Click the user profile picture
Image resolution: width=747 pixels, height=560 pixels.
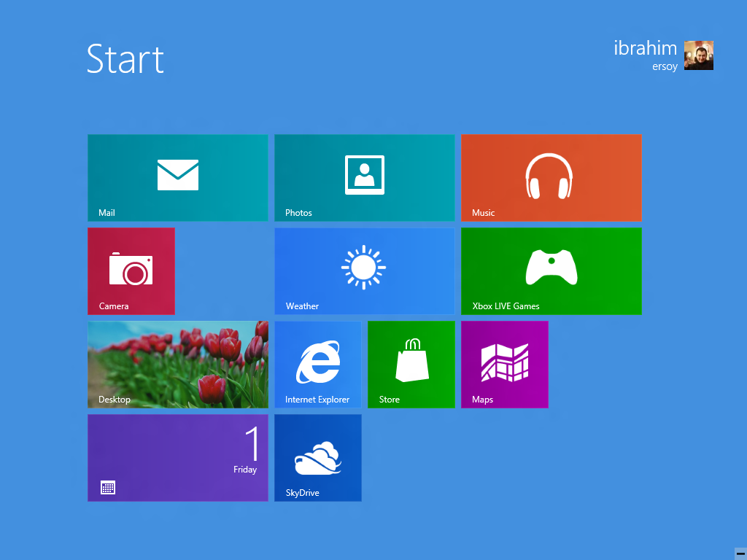tap(698, 55)
